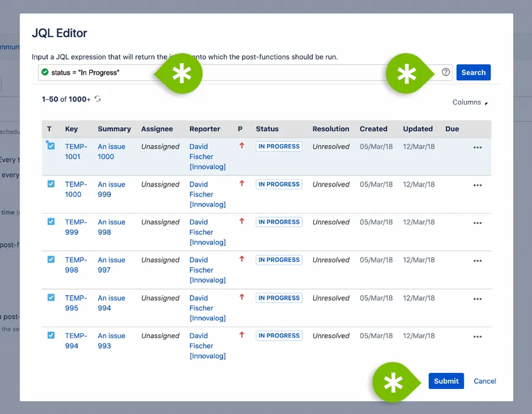Open actions menu for TEMP-999 row
Image resolution: width=532 pixels, height=414 pixels.
(478, 223)
